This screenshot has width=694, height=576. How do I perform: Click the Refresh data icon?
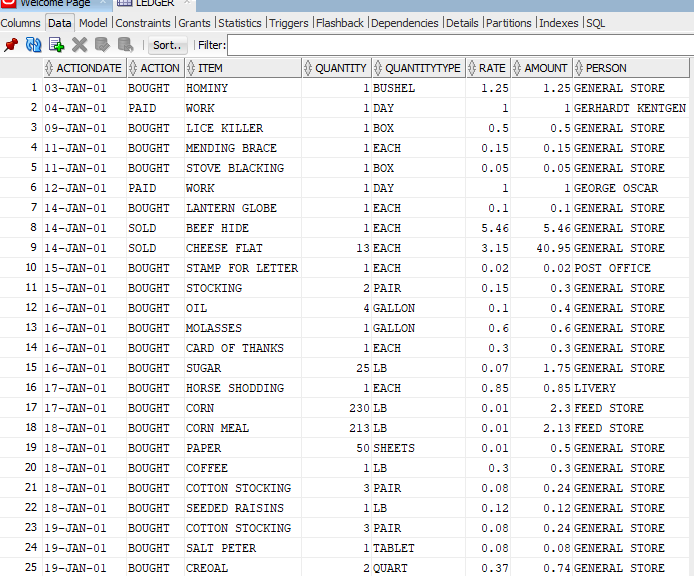[x=34, y=45]
